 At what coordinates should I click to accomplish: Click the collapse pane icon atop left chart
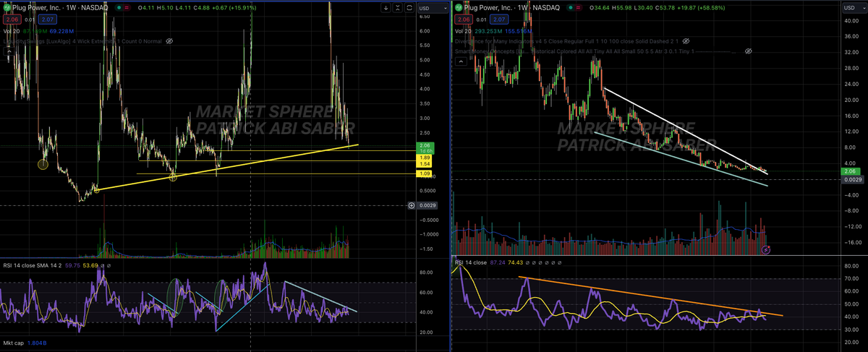click(x=398, y=8)
